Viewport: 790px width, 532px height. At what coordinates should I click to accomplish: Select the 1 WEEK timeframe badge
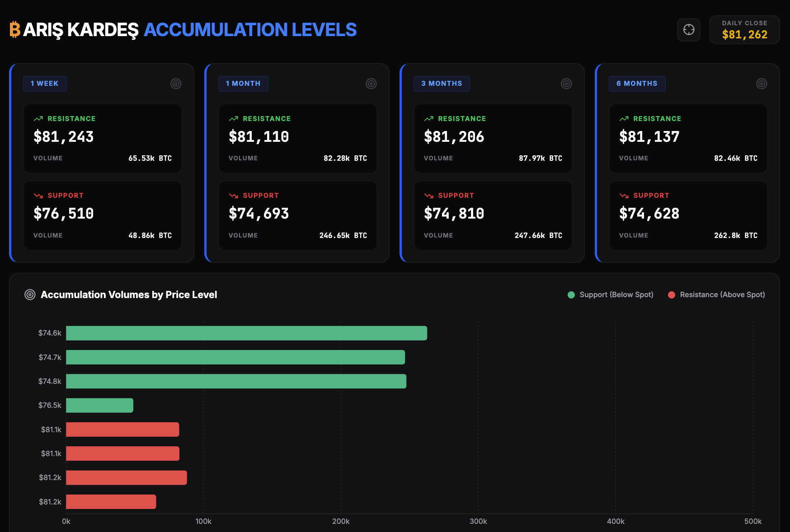[45, 84]
